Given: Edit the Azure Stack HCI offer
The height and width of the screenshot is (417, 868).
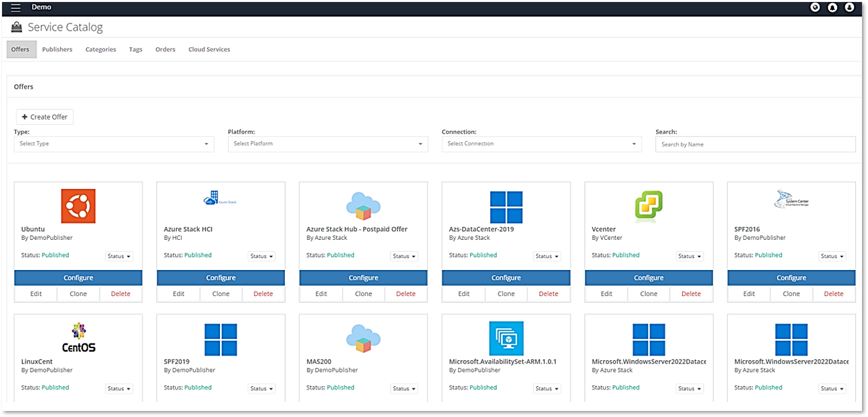Looking at the screenshot, I should [x=179, y=294].
